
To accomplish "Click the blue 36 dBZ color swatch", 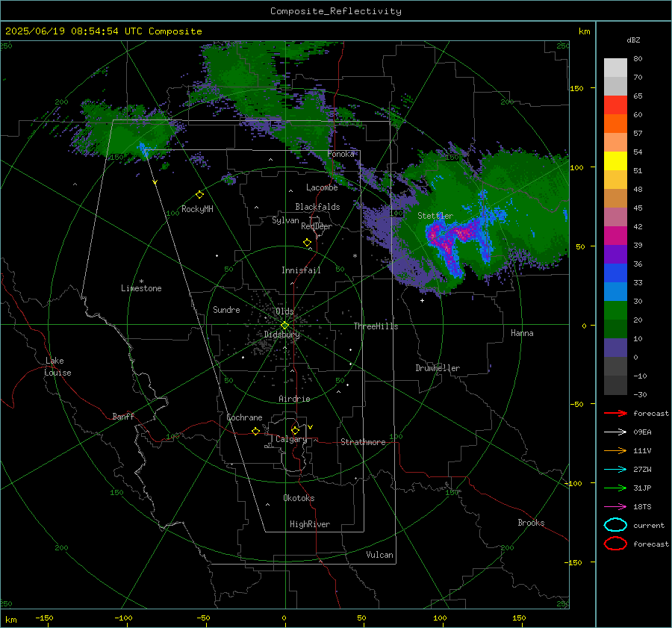I will [x=615, y=273].
